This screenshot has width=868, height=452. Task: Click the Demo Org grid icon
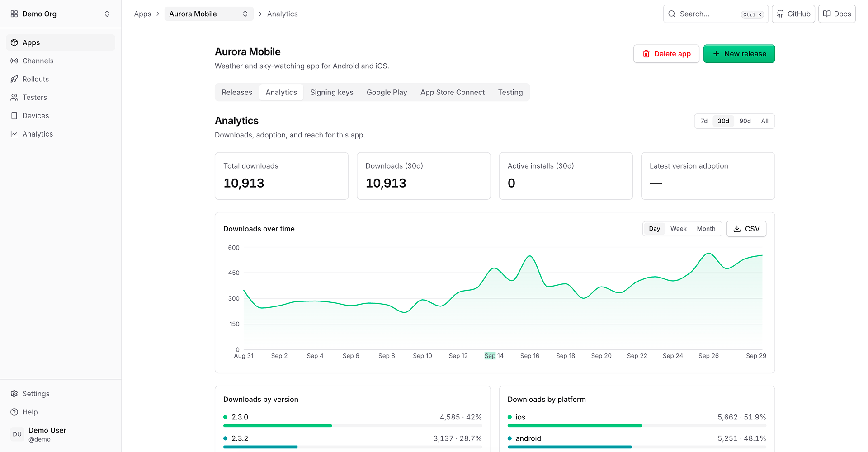(14, 14)
